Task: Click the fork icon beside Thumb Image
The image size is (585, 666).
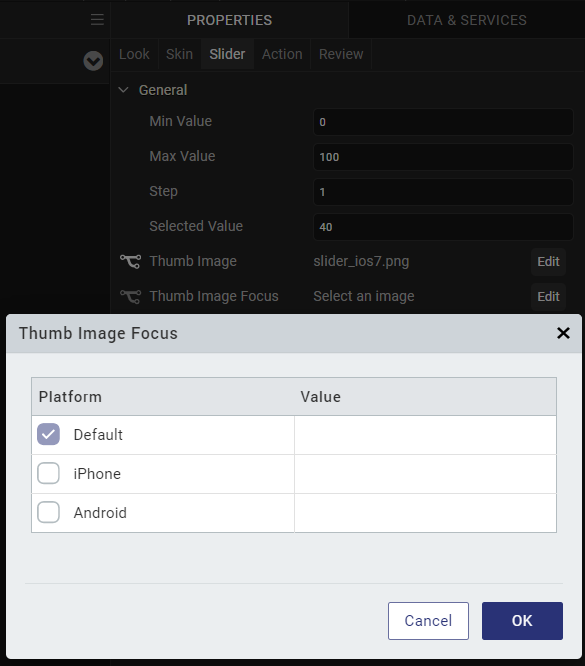Action: [130, 261]
